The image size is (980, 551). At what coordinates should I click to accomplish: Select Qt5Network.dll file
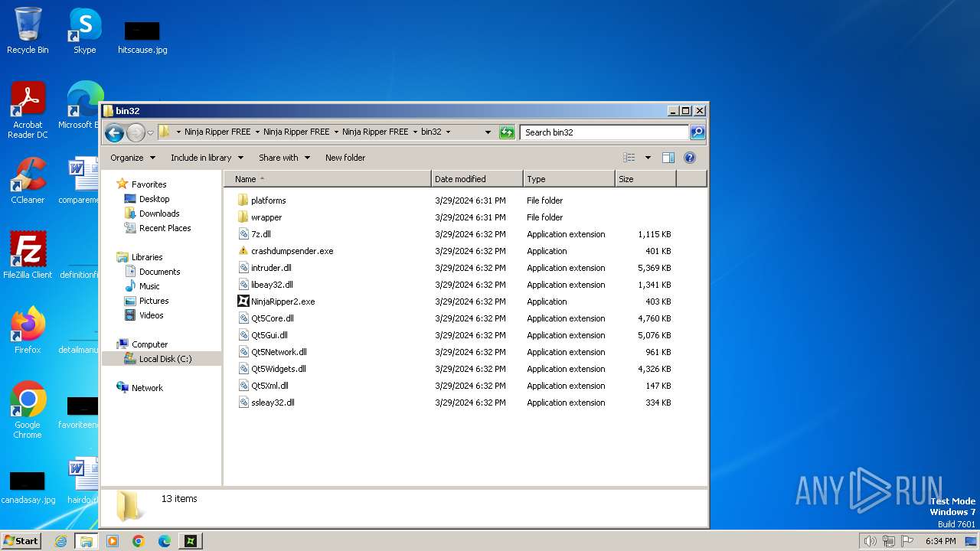[273, 352]
